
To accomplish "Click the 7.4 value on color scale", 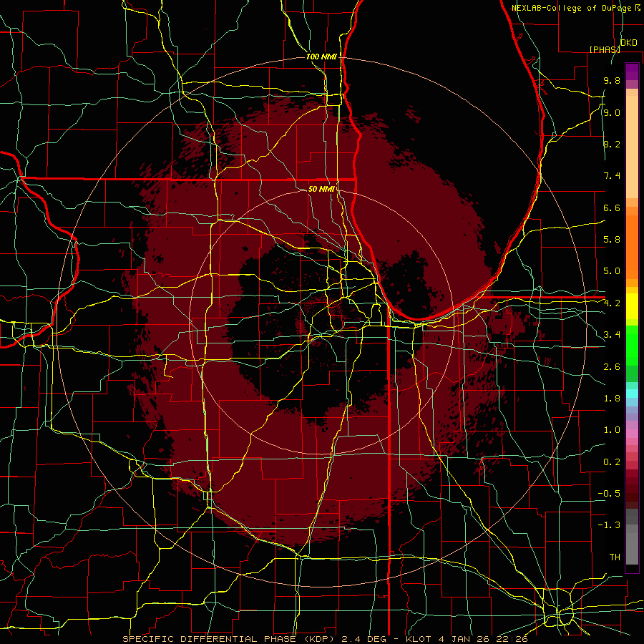I will [x=612, y=176].
